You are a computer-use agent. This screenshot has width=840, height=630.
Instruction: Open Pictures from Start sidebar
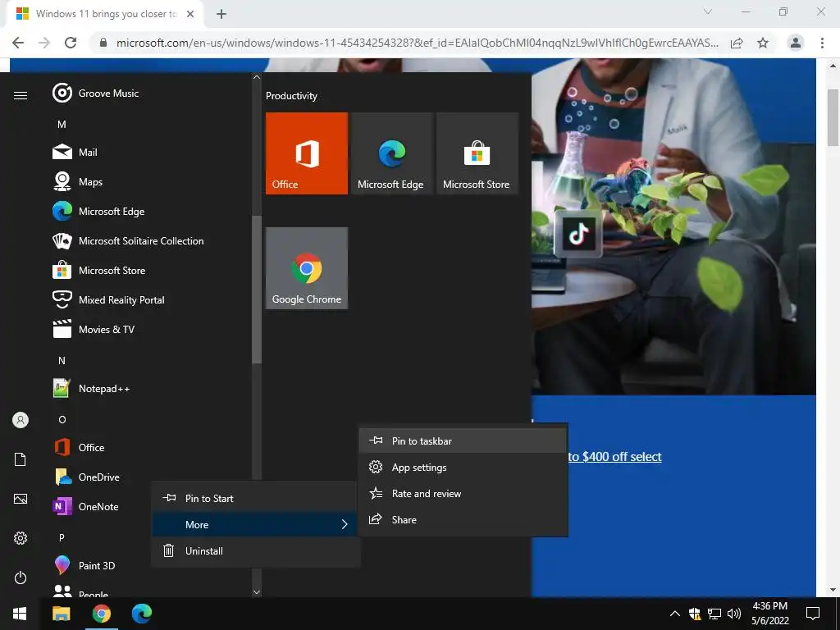(x=21, y=499)
